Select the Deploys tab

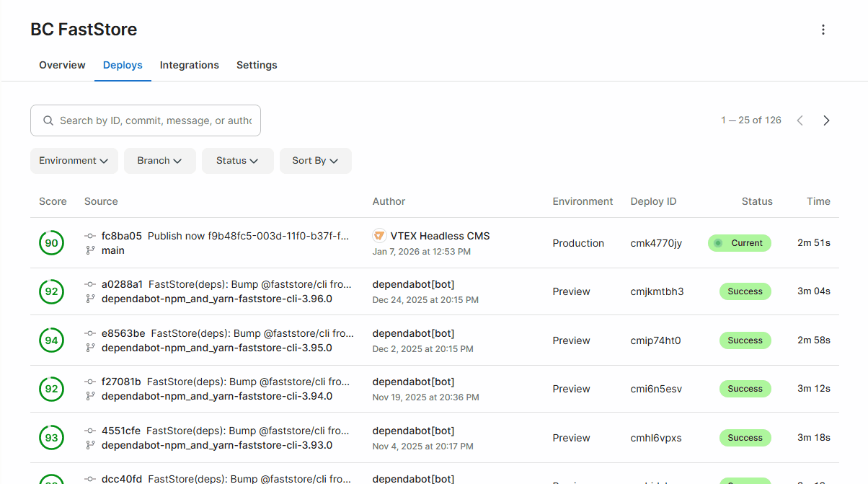[x=123, y=65]
